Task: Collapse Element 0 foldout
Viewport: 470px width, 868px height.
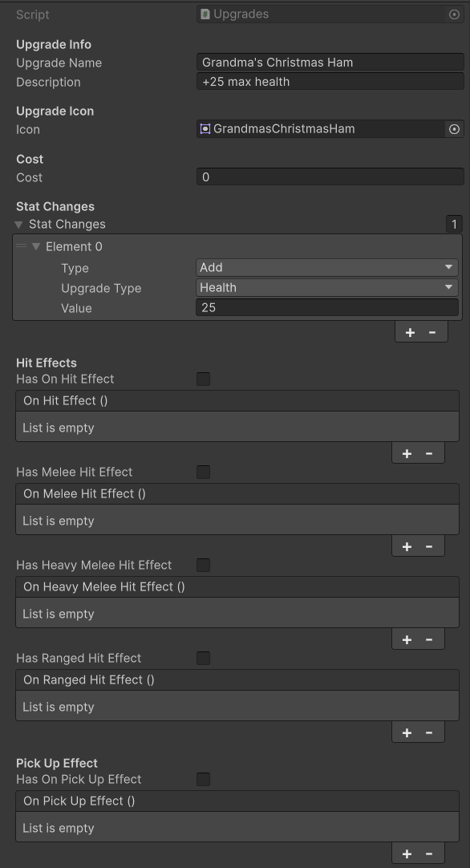Action: [36, 247]
